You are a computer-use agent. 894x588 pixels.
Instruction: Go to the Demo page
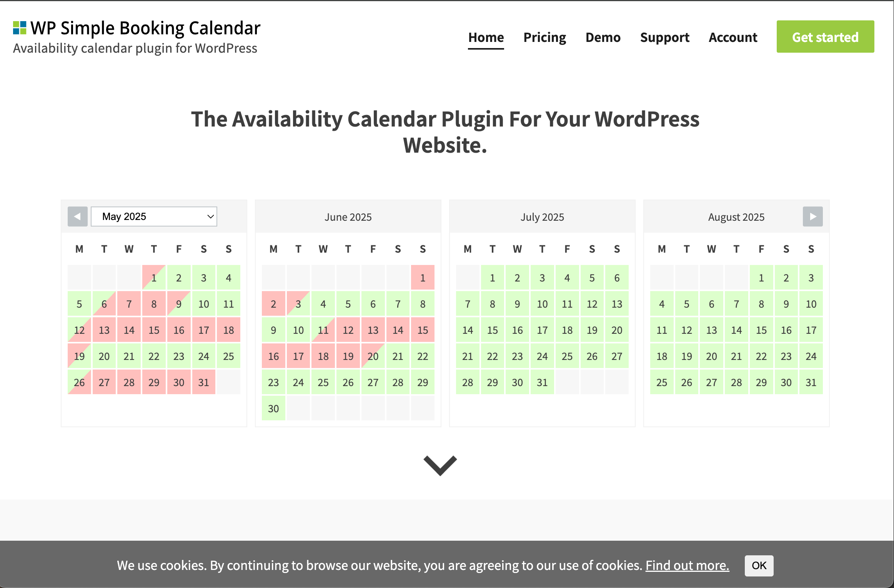point(603,37)
